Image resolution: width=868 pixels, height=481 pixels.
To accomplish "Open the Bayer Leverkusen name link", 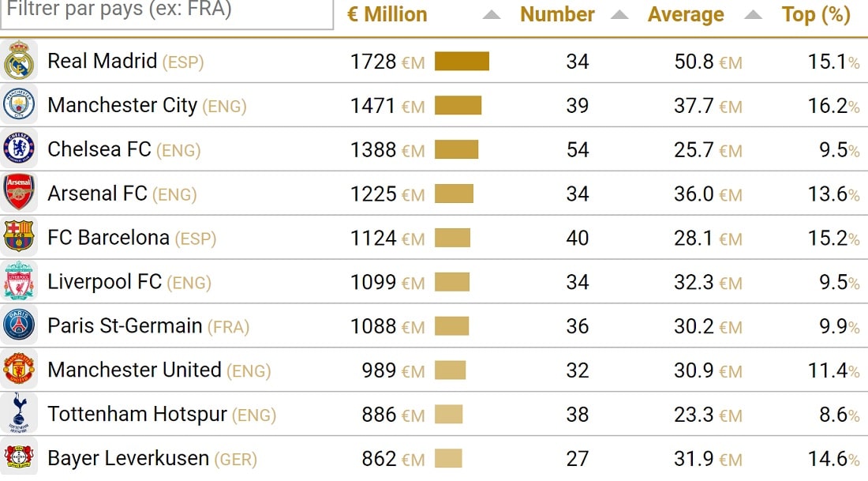I will (129, 458).
